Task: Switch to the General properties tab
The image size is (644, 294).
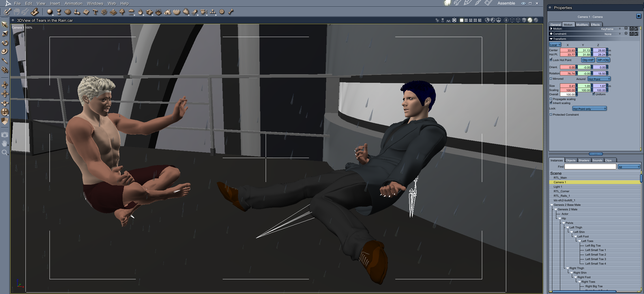Action: (x=555, y=25)
